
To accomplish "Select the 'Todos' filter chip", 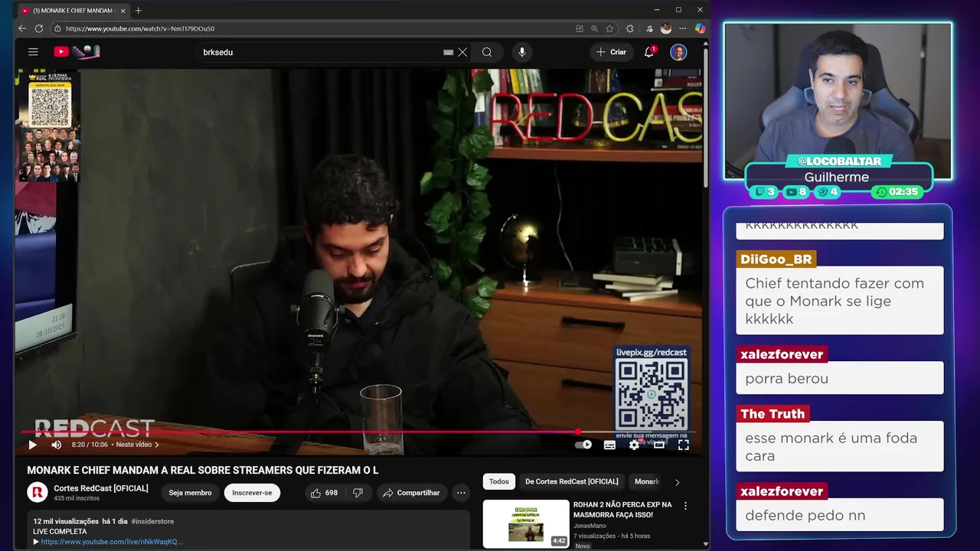I will tap(499, 481).
